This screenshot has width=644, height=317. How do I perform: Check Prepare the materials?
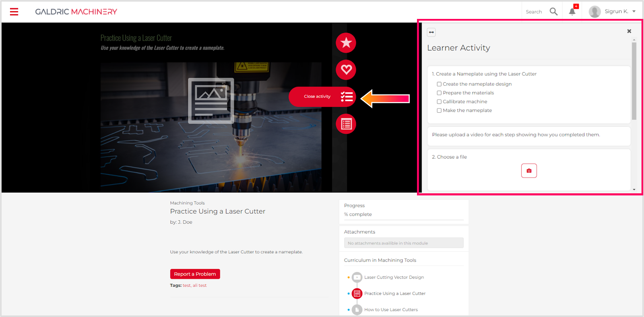(x=439, y=93)
